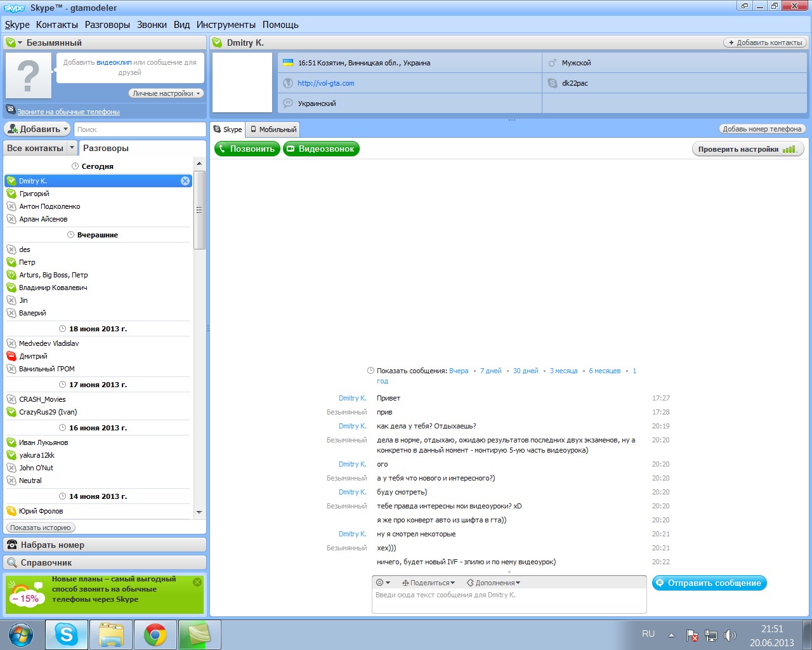Open the http://vol-gta.com link
This screenshot has width=812, height=650.
point(326,83)
